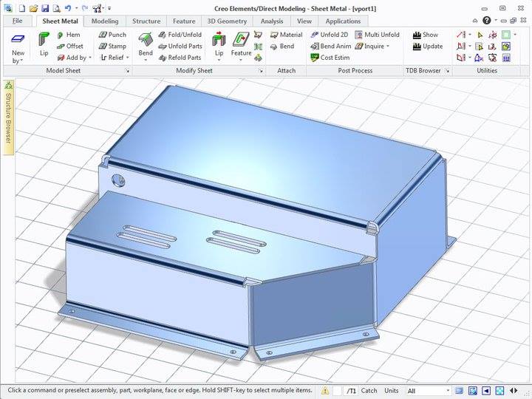The width and height of the screenshot is (532, 399).
Task: Open the New by dropdown arrow
Action: (21, 61)
